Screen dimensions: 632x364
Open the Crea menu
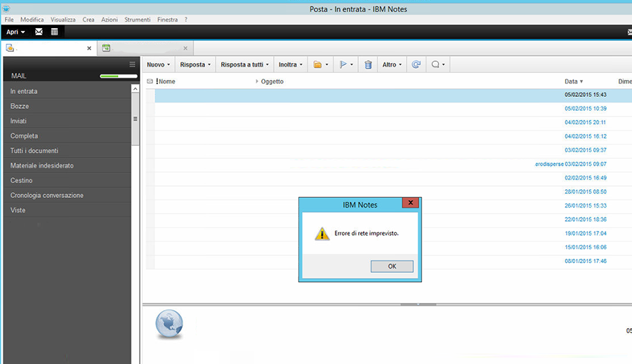88,20
